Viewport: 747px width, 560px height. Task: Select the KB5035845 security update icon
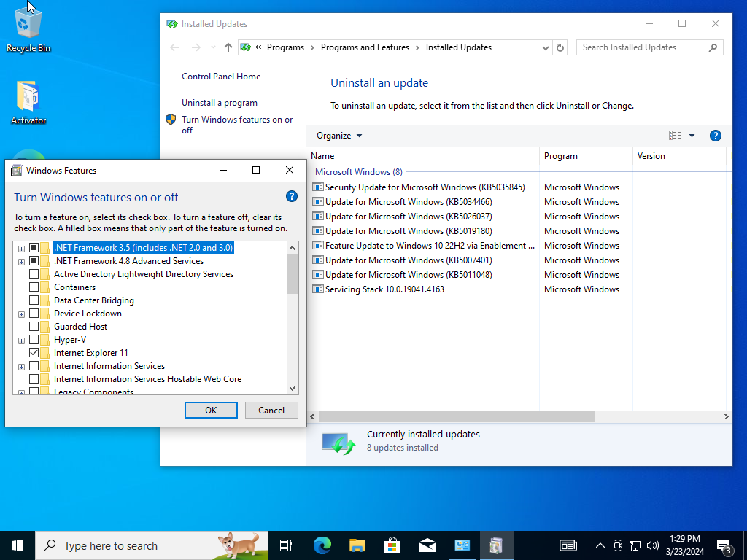tap(318, 187)
